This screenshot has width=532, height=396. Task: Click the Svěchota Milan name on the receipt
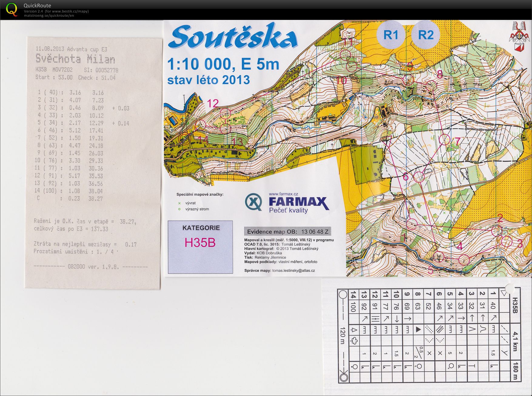75,59
